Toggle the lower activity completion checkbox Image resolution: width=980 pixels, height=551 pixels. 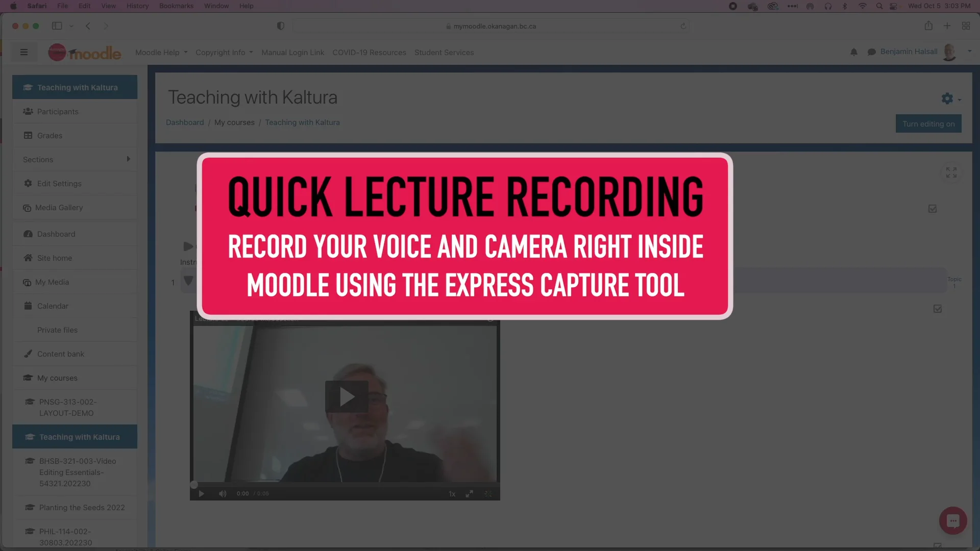tap(937, 309)
